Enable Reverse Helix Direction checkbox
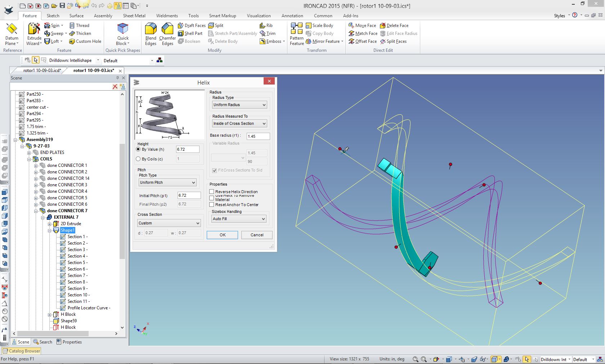The width and height of the screenshot is (605, 364). (x=212, y=192)
